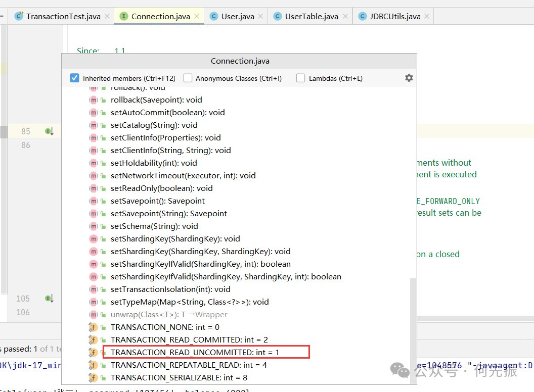Image resolution: width=534 pixels, height=392 pixels.
Task: Click the method icon beside setCatalog
Action: (x=94, y=125)
